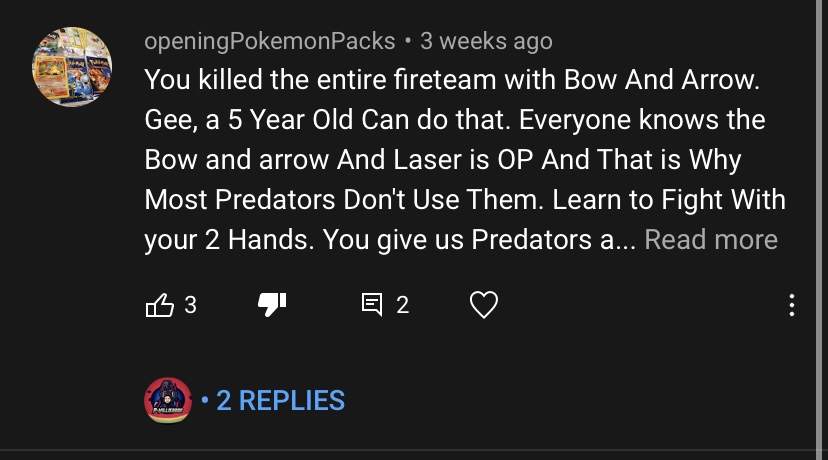Expand comment with Read more
828x460 pixels.
pyautogui.click(x=711, y=240)
